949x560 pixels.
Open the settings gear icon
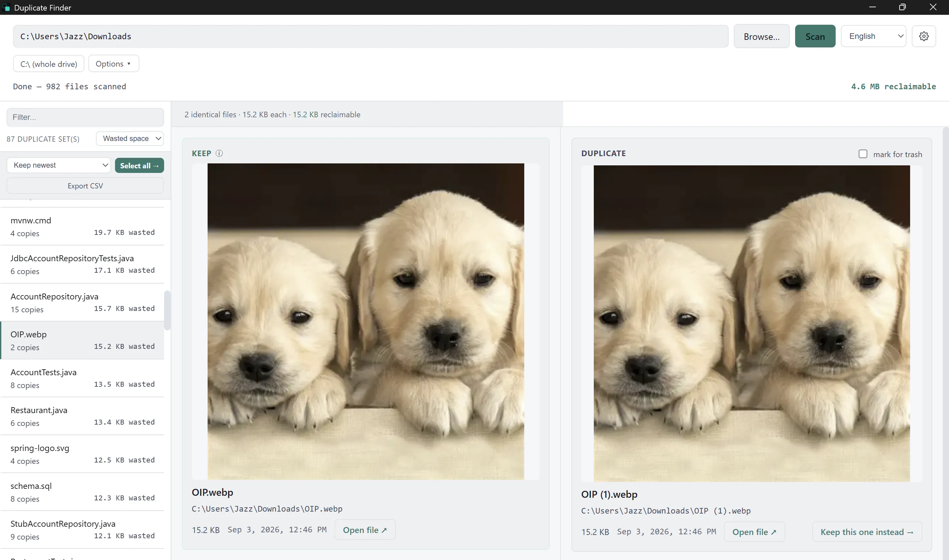pos(924,36)
